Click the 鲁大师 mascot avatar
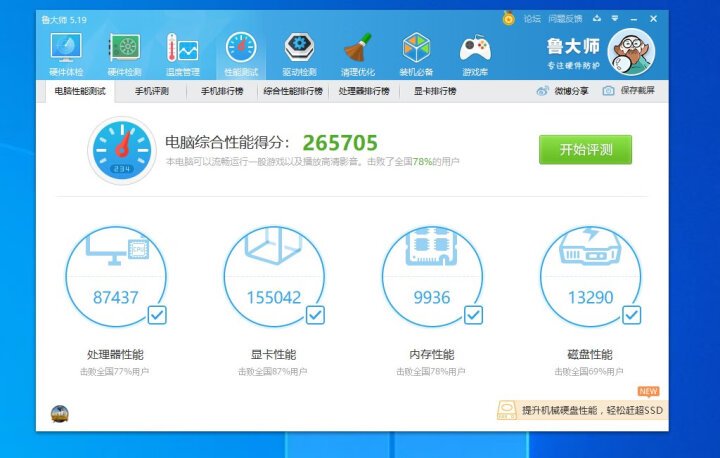Screen dimensions: 720x458 point(631,51)
